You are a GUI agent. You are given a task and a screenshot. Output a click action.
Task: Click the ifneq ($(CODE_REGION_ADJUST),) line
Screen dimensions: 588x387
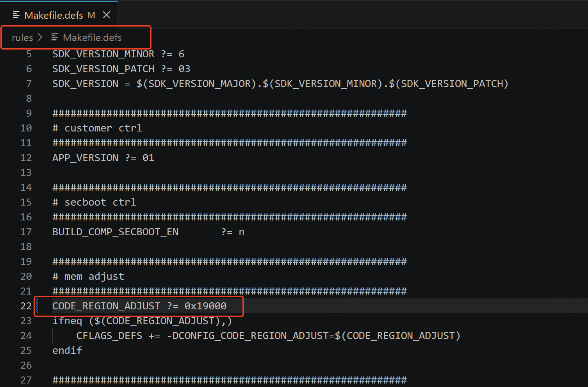[142, 321]
